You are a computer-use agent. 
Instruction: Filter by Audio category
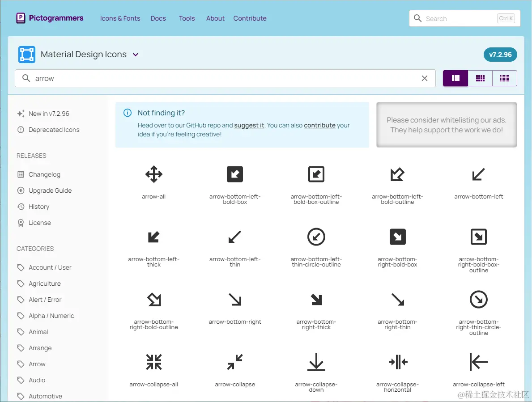click(31, 380)
